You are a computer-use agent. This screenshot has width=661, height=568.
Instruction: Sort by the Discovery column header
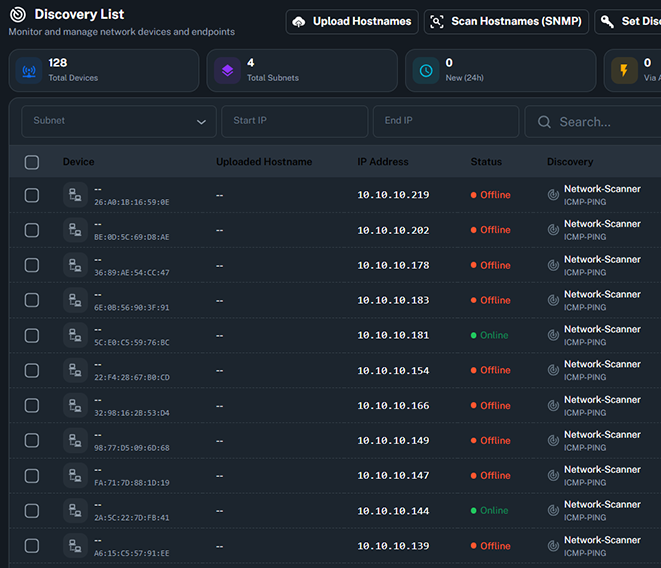coord(570,162)
